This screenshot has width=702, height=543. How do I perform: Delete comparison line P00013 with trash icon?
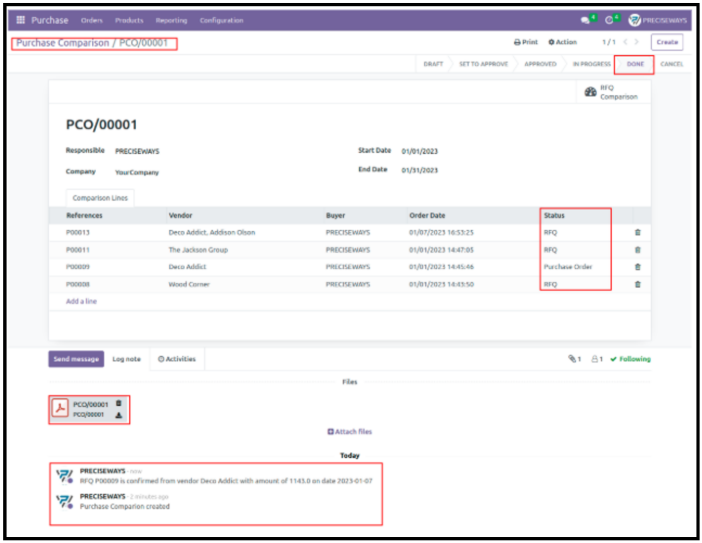638,232
